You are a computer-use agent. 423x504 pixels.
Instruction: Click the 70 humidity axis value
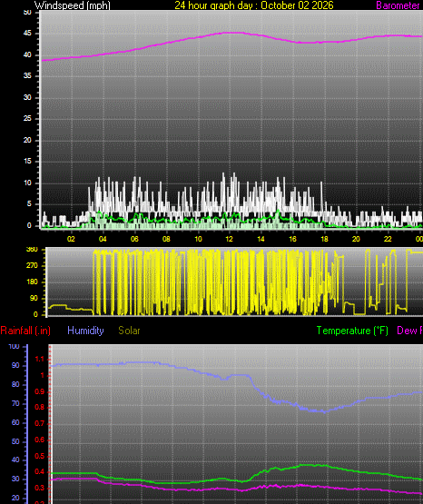[15, 403]
